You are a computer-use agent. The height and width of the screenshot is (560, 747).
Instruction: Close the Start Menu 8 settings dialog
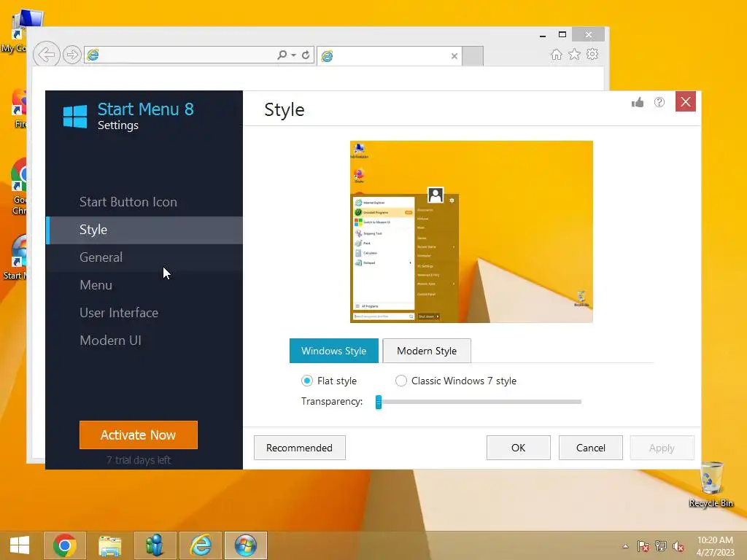(686, 102)
